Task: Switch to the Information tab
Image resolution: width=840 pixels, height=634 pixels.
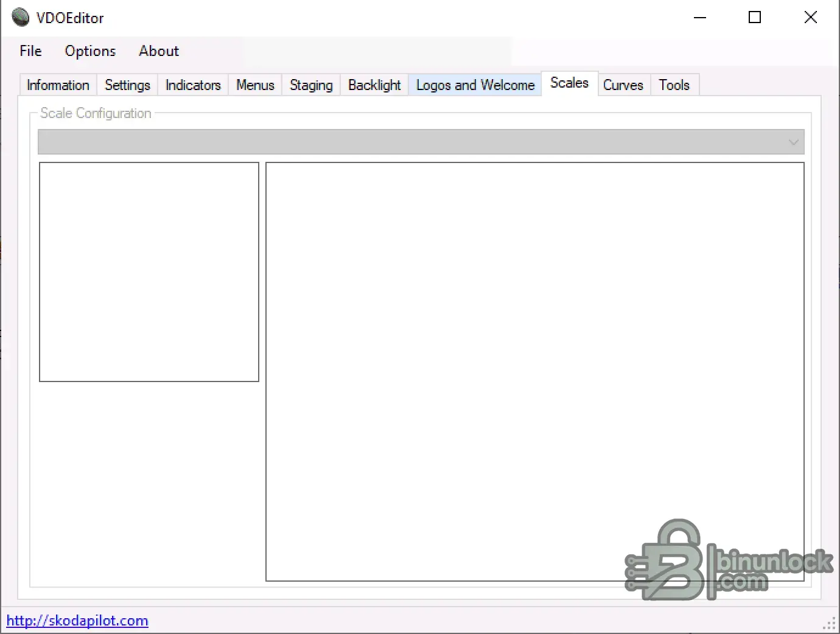Action: tap(58, 85)
